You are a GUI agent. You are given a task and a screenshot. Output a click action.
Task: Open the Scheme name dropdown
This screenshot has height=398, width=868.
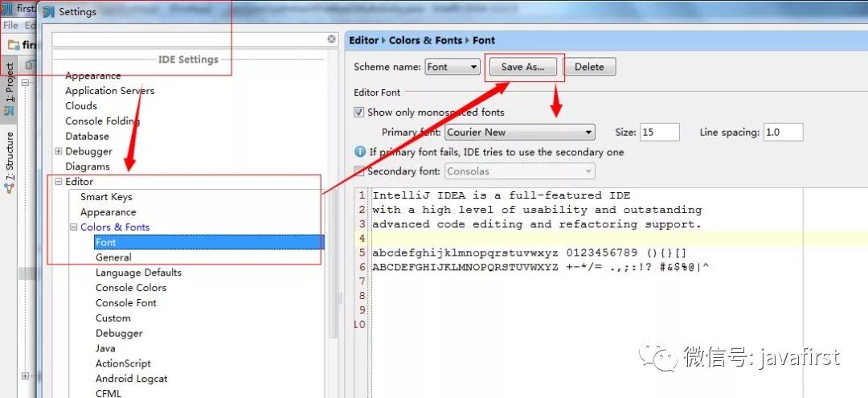pyautogui.click(x=452, y=67)
